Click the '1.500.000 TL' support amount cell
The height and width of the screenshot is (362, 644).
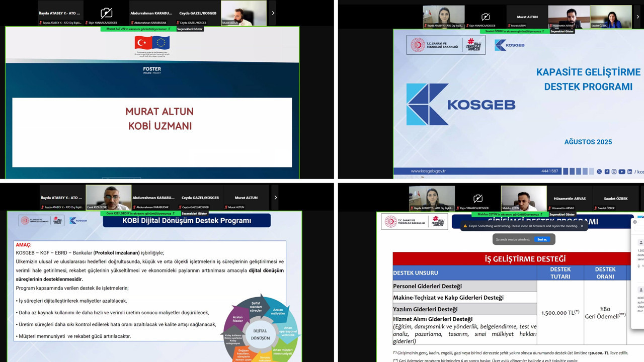pyautogui.click(x=560, y=313)
